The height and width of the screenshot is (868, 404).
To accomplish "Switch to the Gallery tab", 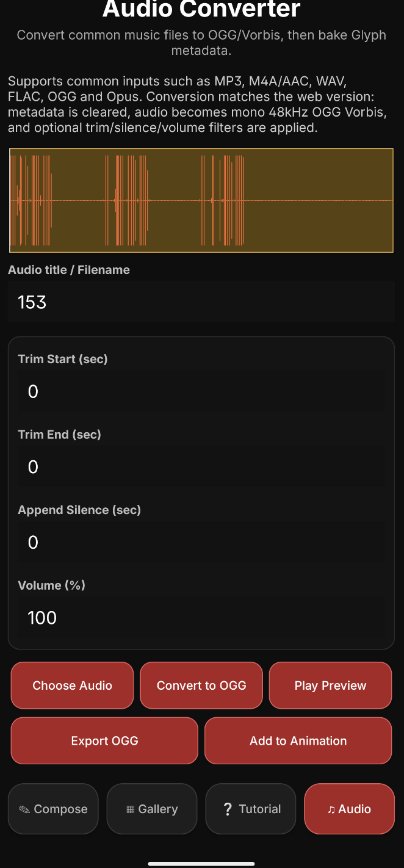I will pos(152,809).
